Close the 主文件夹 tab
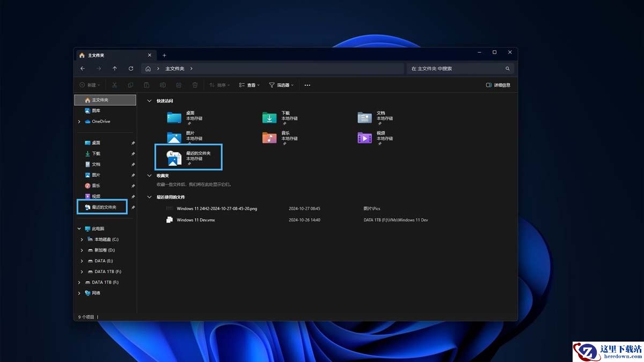This screenshot has height=362, width=644. 149,55
